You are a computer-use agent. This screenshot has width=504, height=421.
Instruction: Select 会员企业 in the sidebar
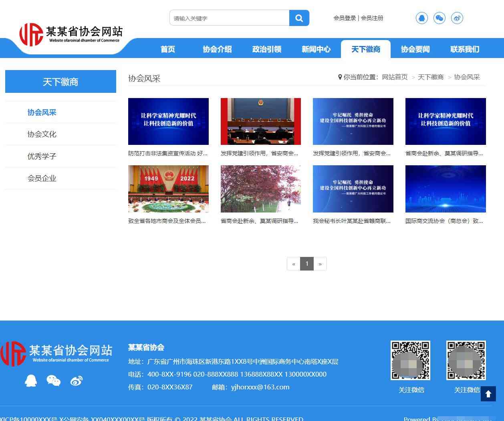tap(42, 178)
